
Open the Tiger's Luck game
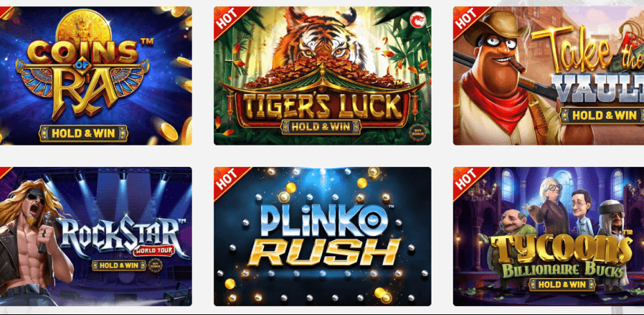click(x=323, y=75)
